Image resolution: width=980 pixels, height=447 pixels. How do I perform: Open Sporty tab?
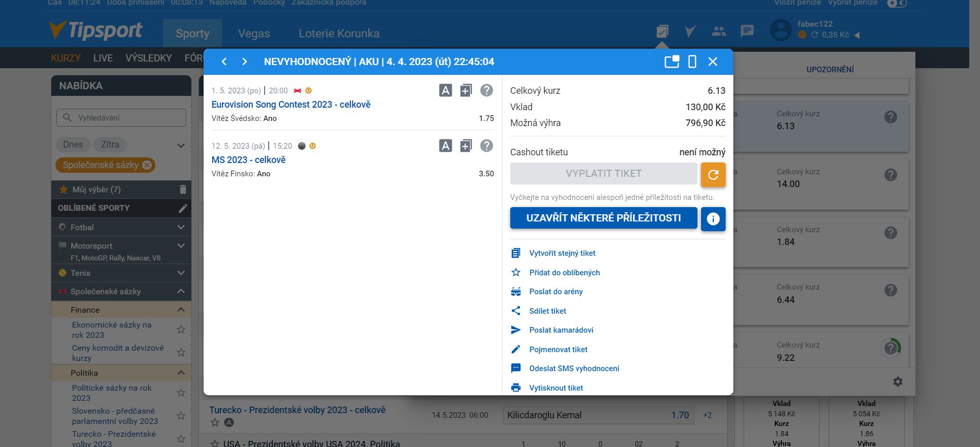click(x=192, y=33)
